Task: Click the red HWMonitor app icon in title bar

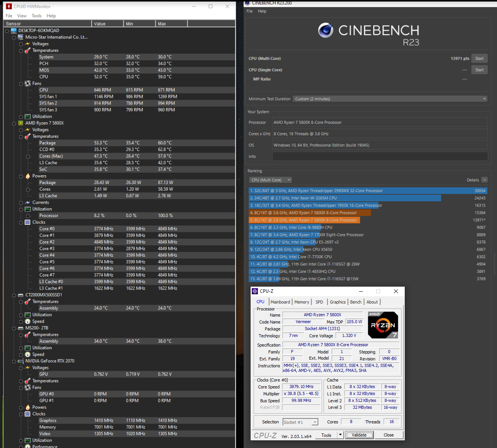Action: [x=9, y=7]
